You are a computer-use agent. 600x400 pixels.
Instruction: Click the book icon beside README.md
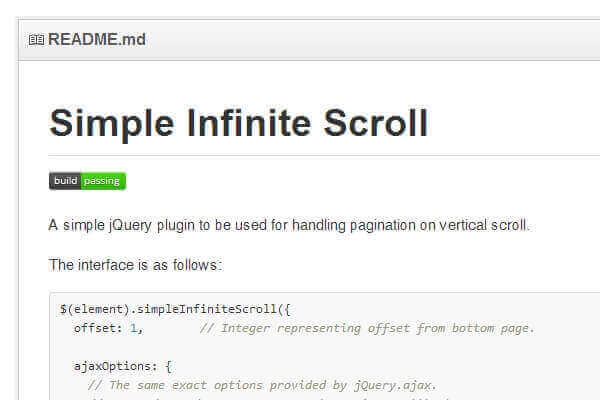pyautogui.click(x=36, y=41)
